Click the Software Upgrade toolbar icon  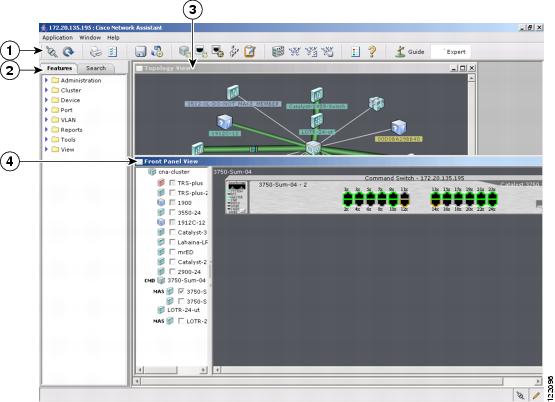[x=157, y=52]
